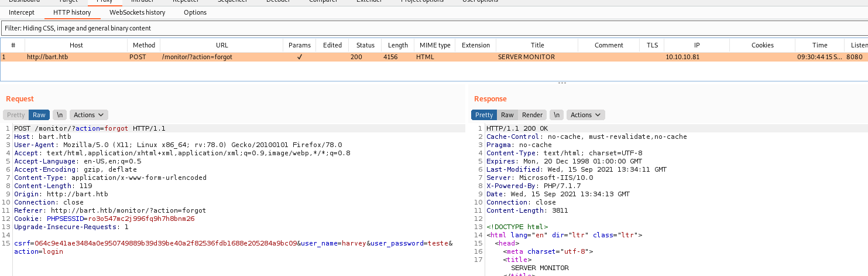Image resolution: width=868 pixels, height=276 pixels.
Task: Sort history by Host column
Action: 76,45
